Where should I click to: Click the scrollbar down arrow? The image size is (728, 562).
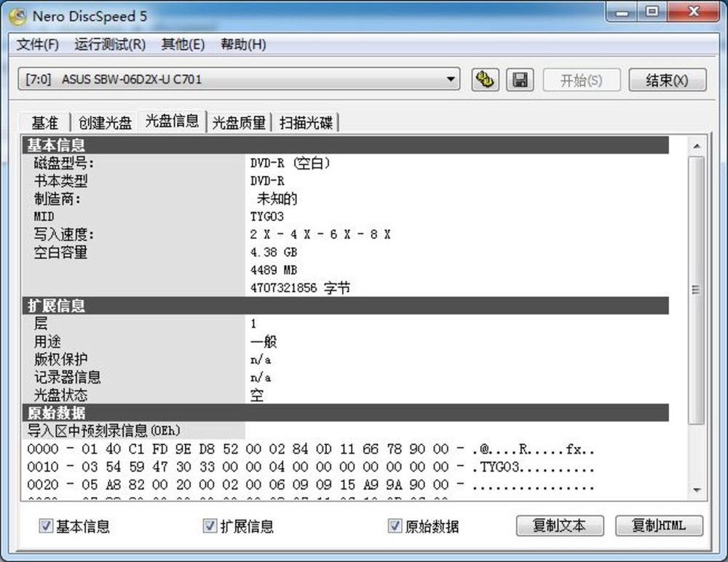697,491
